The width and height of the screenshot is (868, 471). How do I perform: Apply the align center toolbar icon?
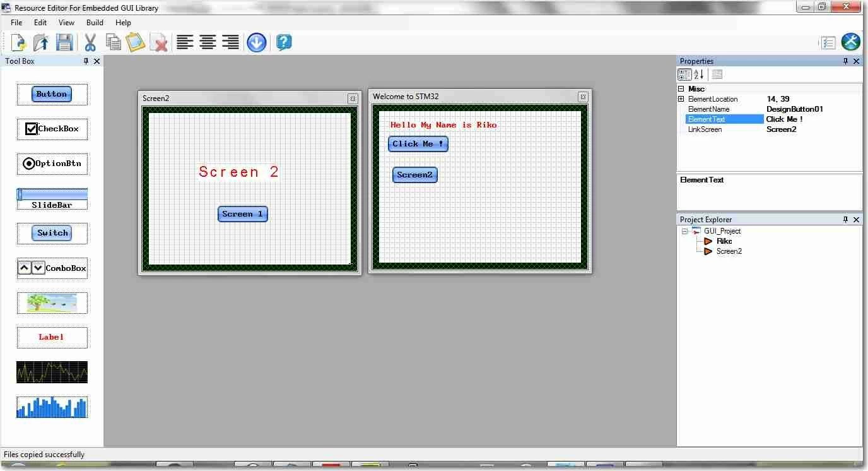click(208, 42)
